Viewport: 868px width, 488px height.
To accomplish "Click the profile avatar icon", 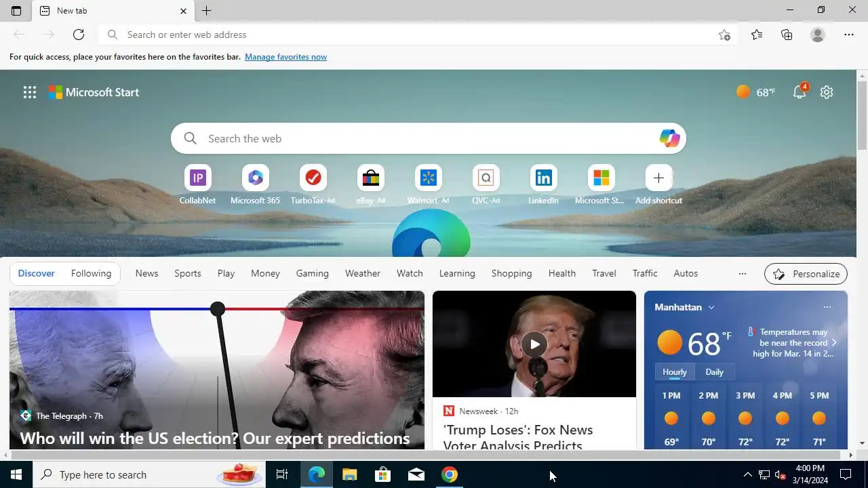I will [818, 35].
